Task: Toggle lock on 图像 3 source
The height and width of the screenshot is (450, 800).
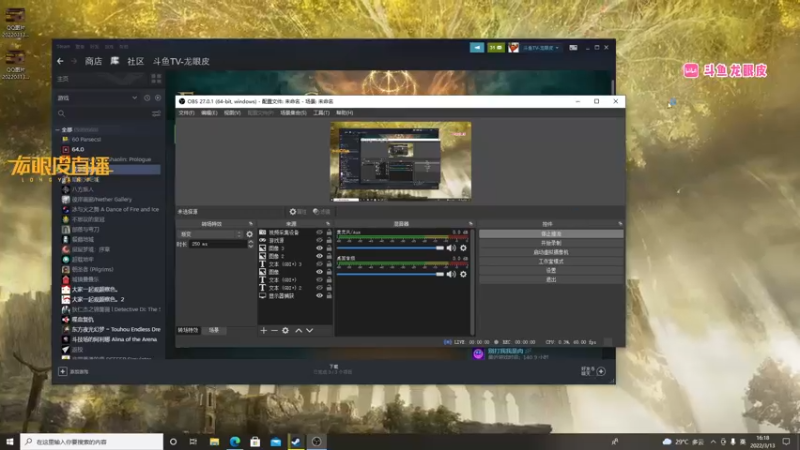Action: tap(329, 248)
